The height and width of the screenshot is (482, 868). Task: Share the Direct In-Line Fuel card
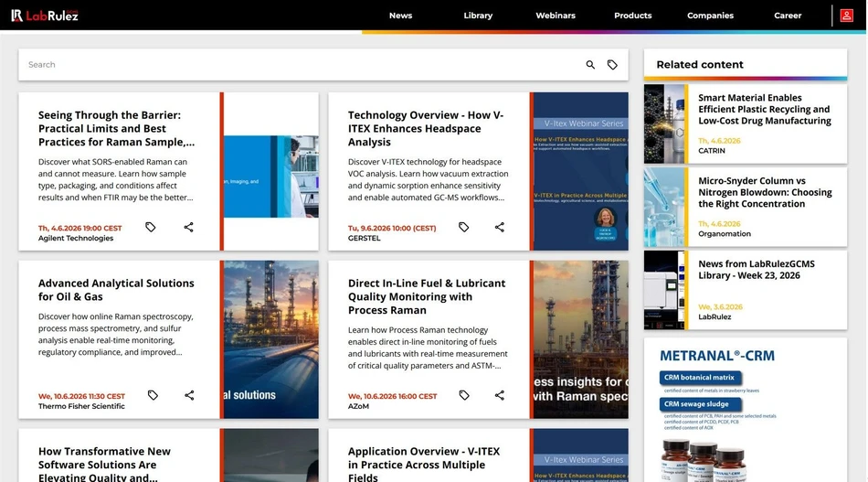point(499,395)
